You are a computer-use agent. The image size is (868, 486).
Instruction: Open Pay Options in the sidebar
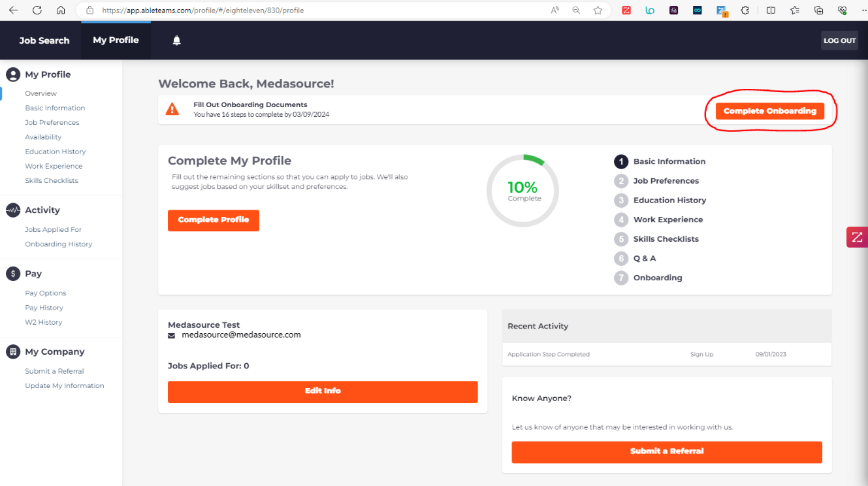pos(46,293)
